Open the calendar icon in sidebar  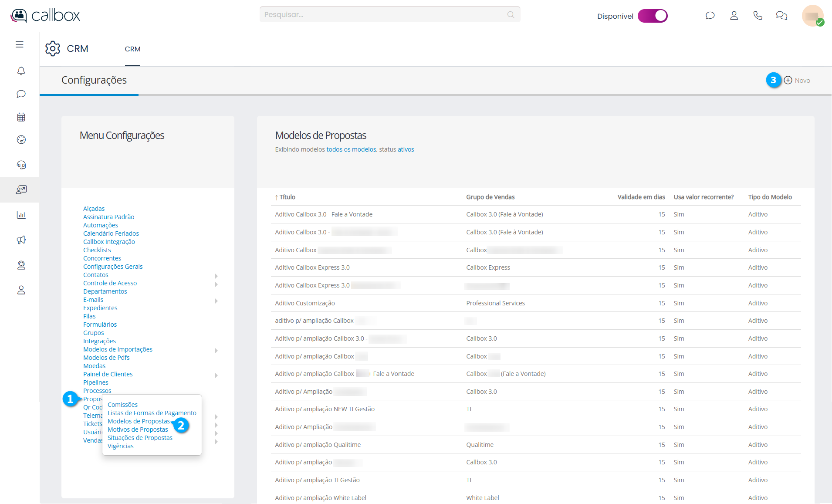click(x=21, y=117)
